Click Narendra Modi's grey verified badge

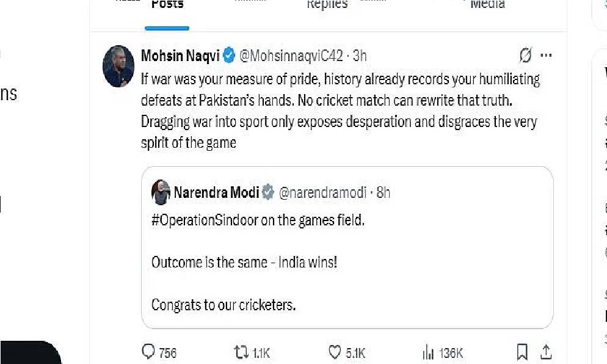pyautogui.click(x=268, y=193)
